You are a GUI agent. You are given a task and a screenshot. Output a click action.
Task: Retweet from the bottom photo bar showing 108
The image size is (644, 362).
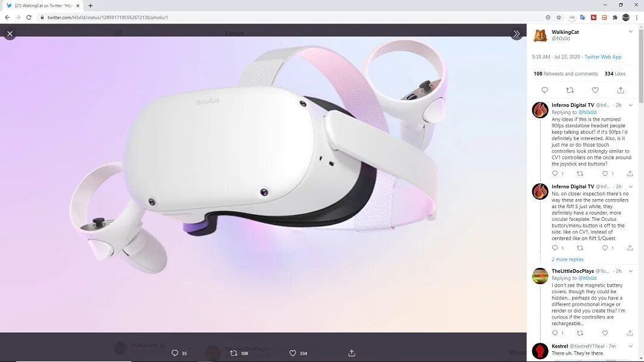(234, 353)
